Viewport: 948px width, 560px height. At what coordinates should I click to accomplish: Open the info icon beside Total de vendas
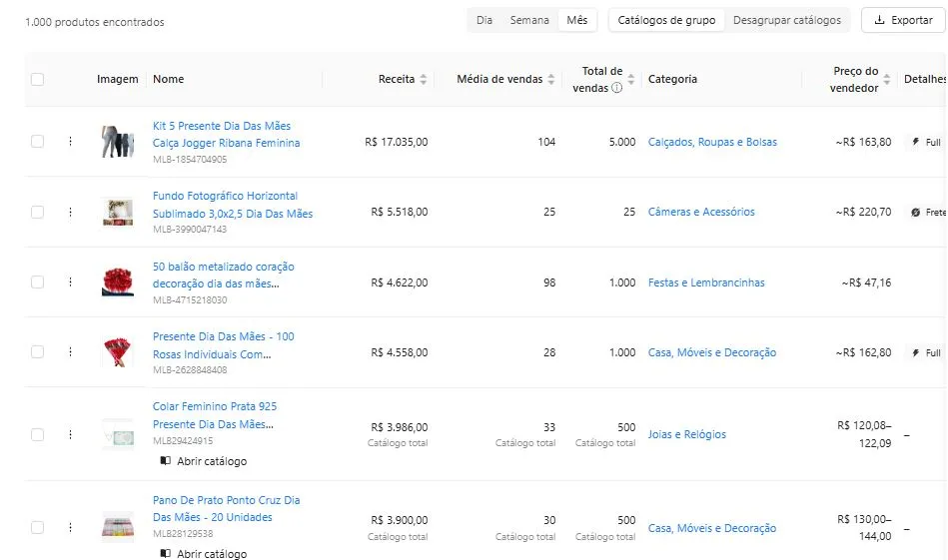[616, 88]
